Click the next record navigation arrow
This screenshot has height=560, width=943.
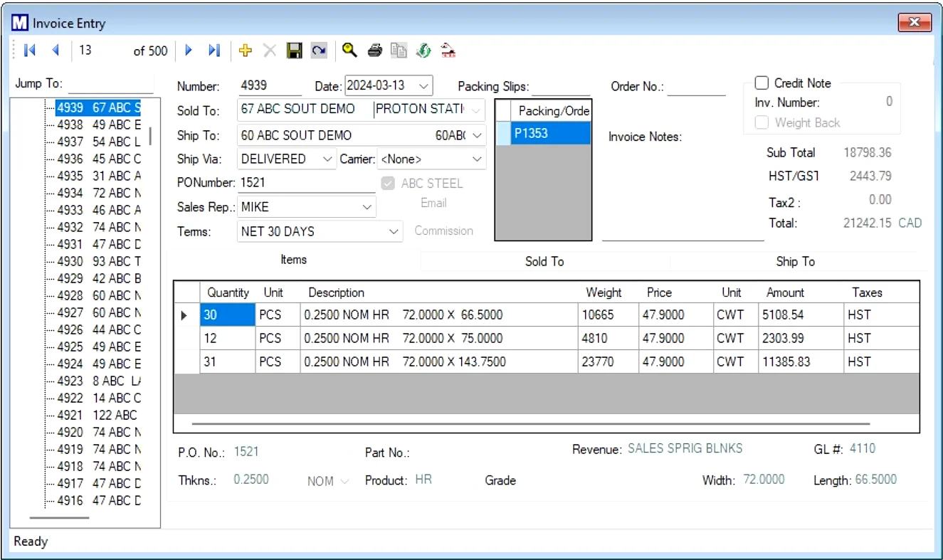coord(188,50)
